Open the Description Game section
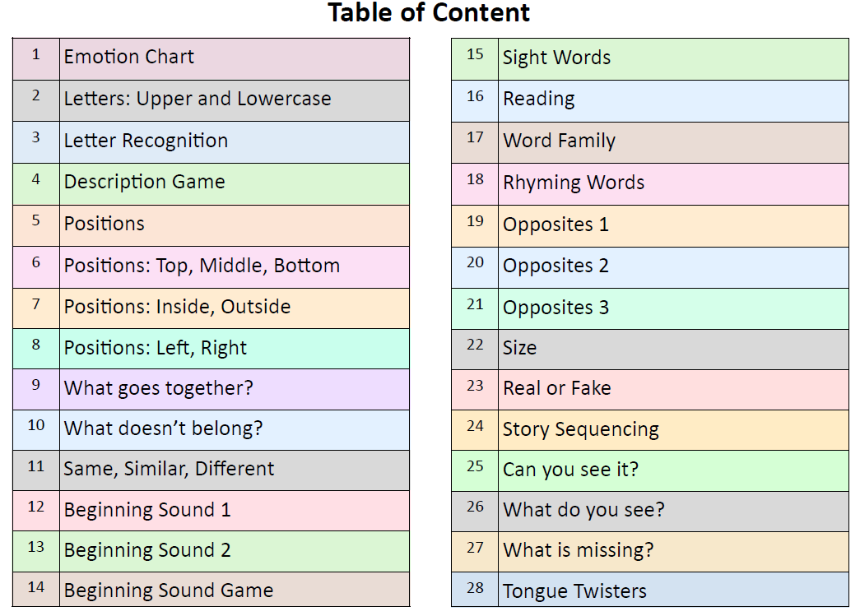Screen dimensions: 860x616 click(x=144, y=183)
